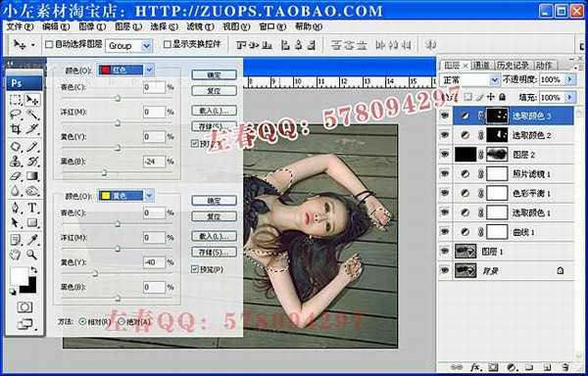Select the History Brush tool
Image resolution: width=588 pixels, height=376 pixels.
tap(32, 162)
